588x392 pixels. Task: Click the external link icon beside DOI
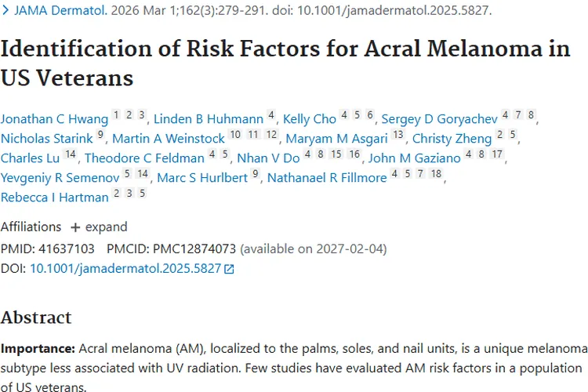point(229,269)
